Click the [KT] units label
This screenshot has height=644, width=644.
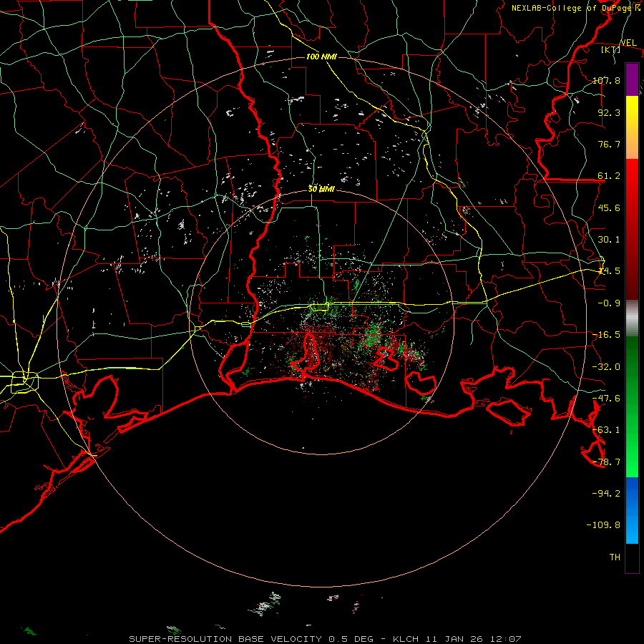611,49
